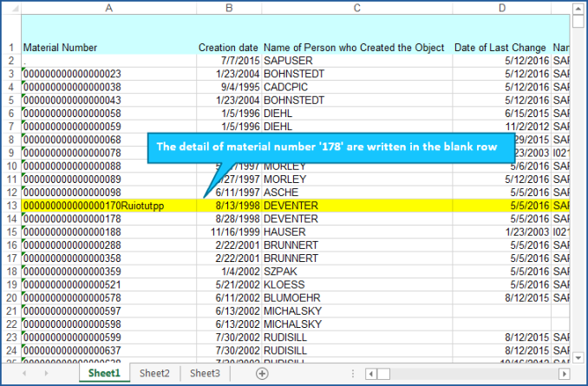Select the KLOESS name cell
This screenshot has width=588, height=386.
point(357,285)
